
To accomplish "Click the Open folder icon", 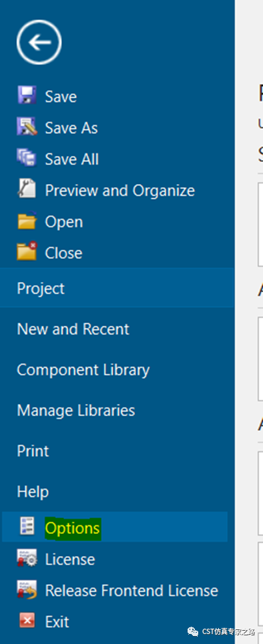I will [27, 221].
